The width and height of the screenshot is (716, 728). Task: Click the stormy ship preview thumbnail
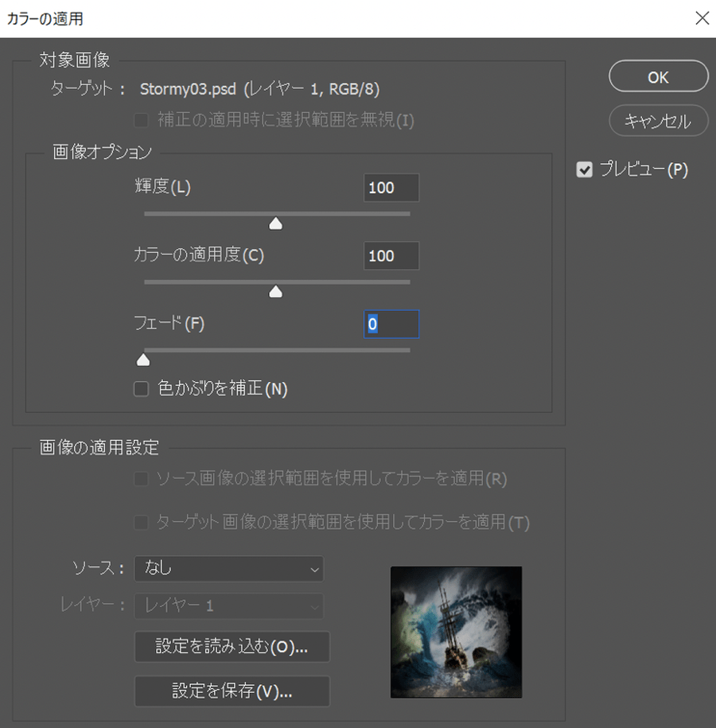456,632
